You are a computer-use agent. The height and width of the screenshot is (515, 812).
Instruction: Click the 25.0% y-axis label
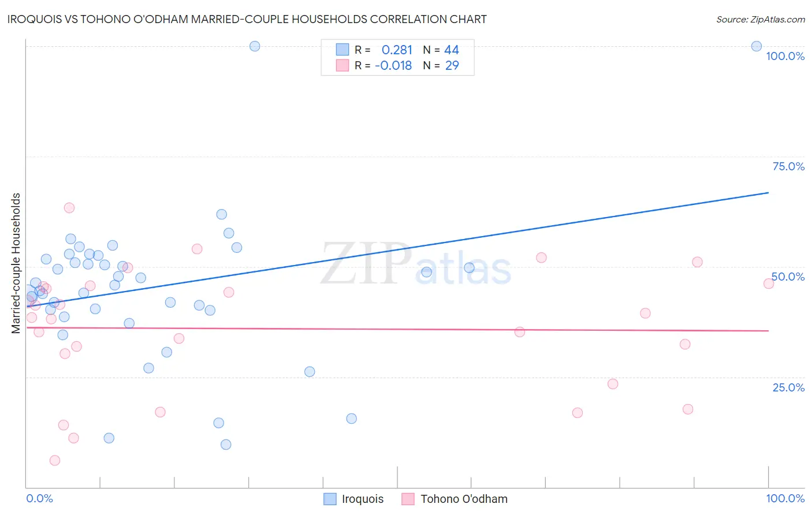(x=789, y=387)
